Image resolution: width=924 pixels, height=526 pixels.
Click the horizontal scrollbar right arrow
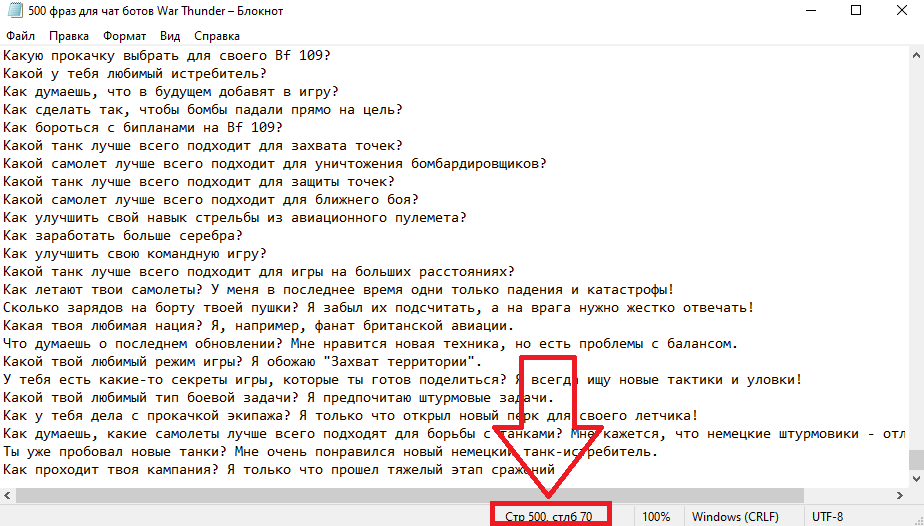[x=900, y=495]
